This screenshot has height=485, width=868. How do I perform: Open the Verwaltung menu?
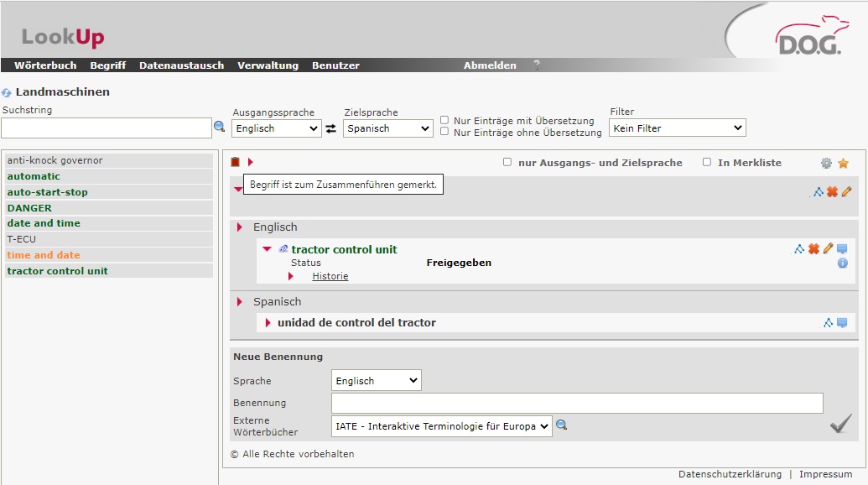(268, 65)
